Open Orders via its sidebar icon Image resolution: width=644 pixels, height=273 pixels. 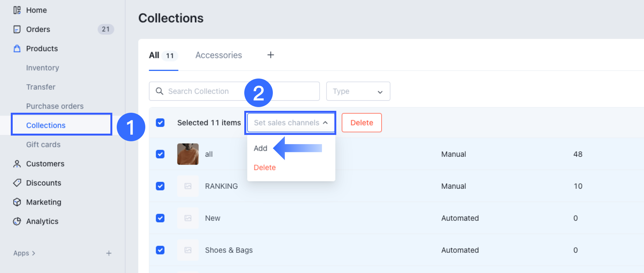point(17,29)
